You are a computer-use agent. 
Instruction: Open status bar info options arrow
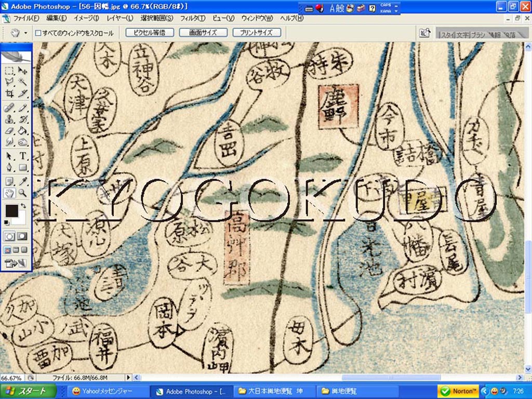coord(128,377)
